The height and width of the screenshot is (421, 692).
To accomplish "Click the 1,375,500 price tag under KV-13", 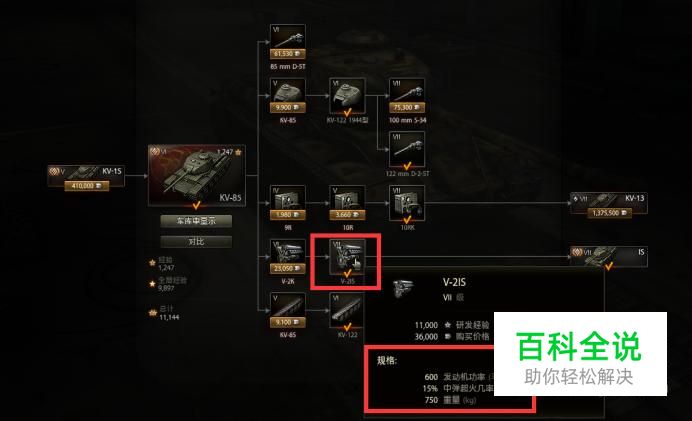I will pos(609,213).
